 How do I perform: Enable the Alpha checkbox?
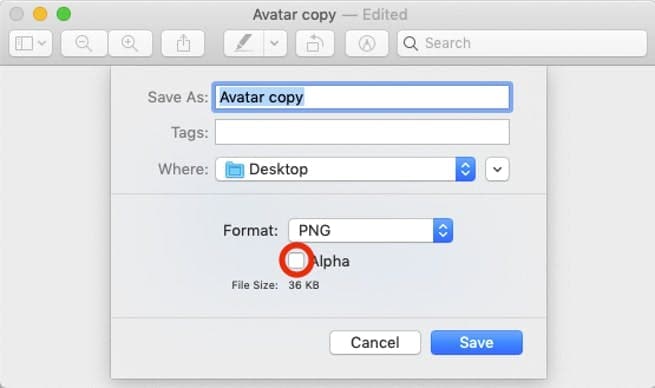tap(296, 261)
